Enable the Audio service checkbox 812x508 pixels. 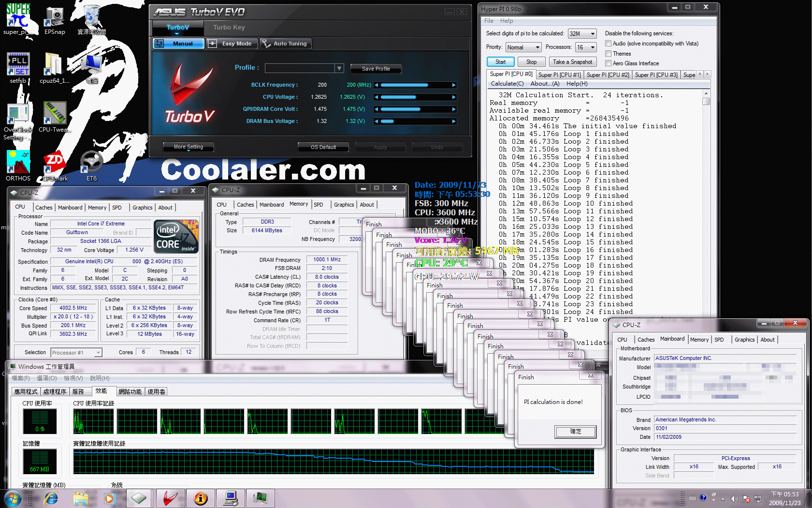609,44
